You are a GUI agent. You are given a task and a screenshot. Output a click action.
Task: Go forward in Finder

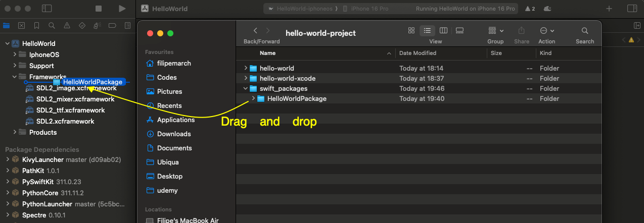[268, 31]
